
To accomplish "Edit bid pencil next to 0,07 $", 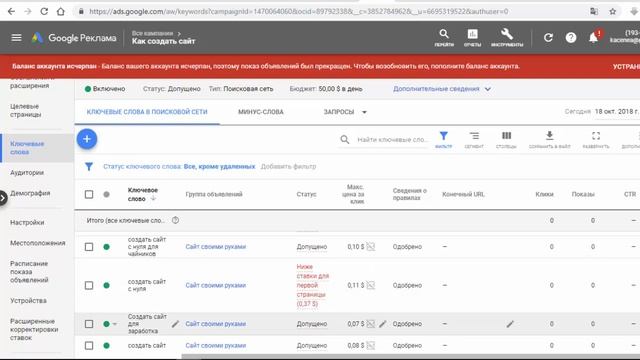I will 382,324.
